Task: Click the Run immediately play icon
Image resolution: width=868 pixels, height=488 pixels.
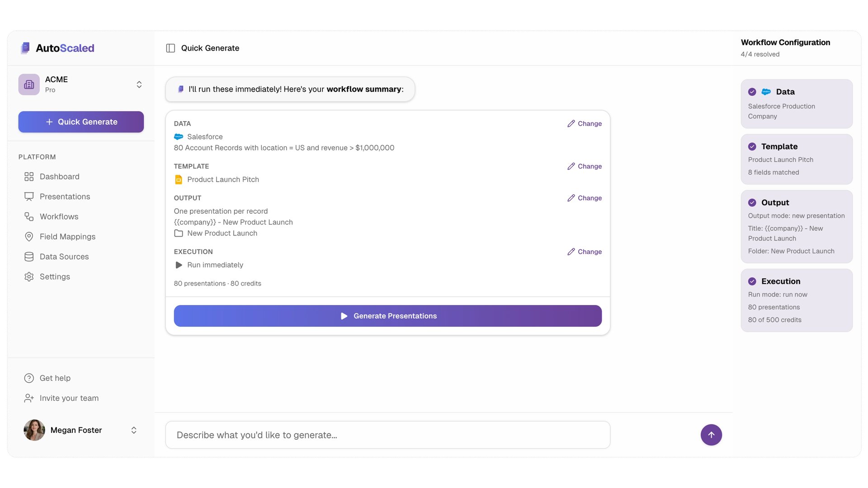Action: (x=179, y=265)
